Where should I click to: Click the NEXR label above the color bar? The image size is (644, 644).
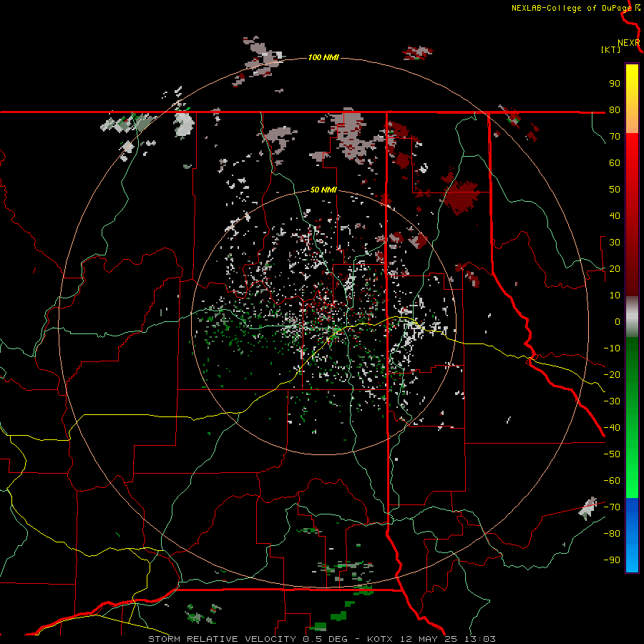(x=628, y=43)
